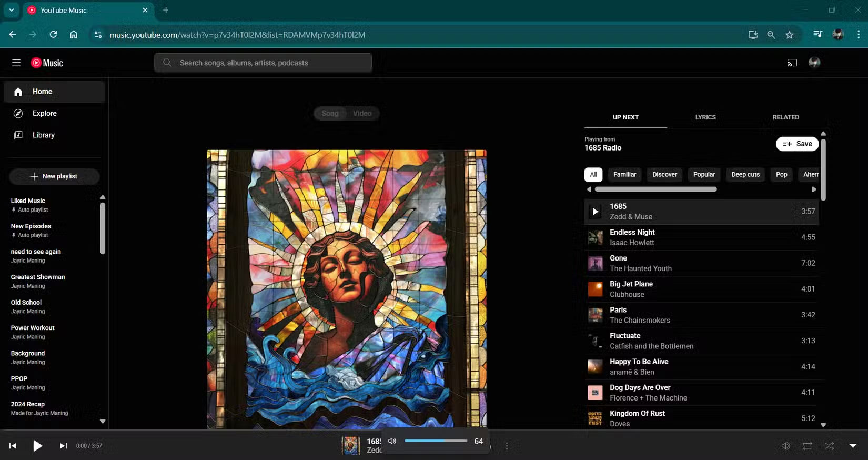Screen dimensions: 868x460
Task: Adjust the volume slider
Action: (436, 441)
